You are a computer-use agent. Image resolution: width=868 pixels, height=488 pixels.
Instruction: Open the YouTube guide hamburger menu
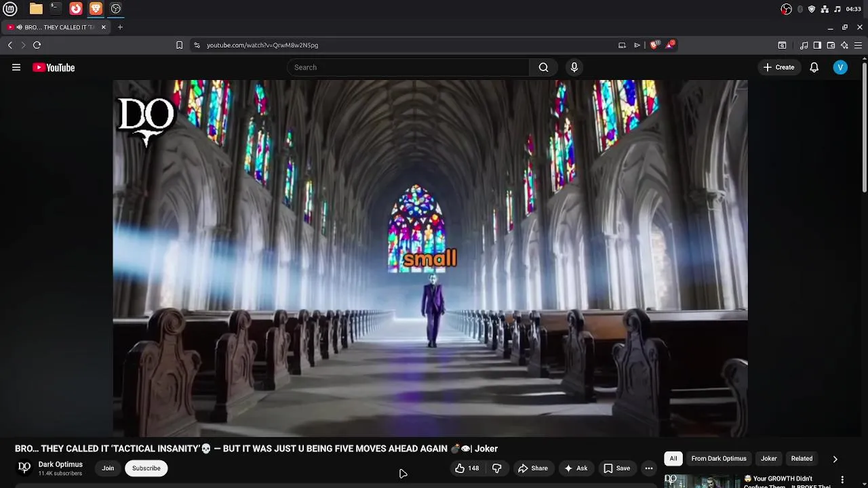pos(16,67)
